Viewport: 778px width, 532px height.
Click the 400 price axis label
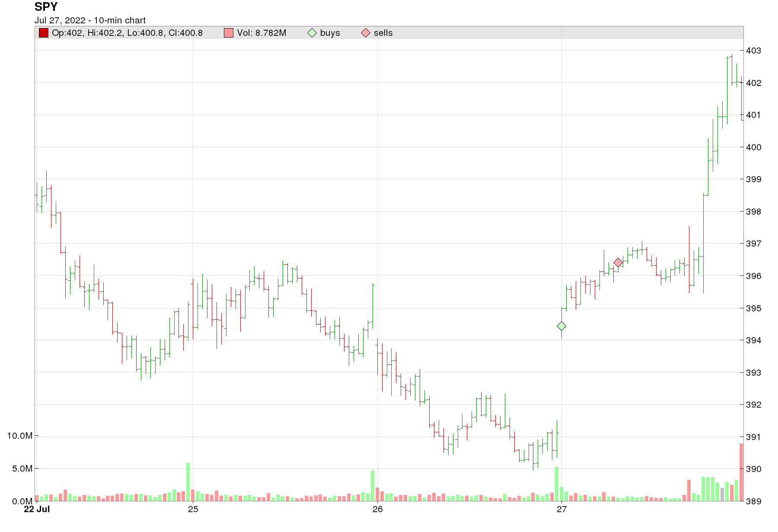(x=753, y=147)
